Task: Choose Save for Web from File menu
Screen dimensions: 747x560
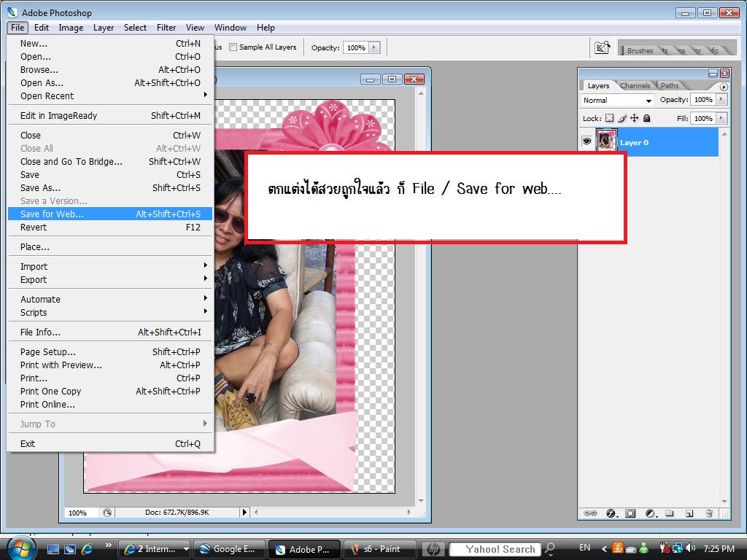Action: click(x=109, y=214)
